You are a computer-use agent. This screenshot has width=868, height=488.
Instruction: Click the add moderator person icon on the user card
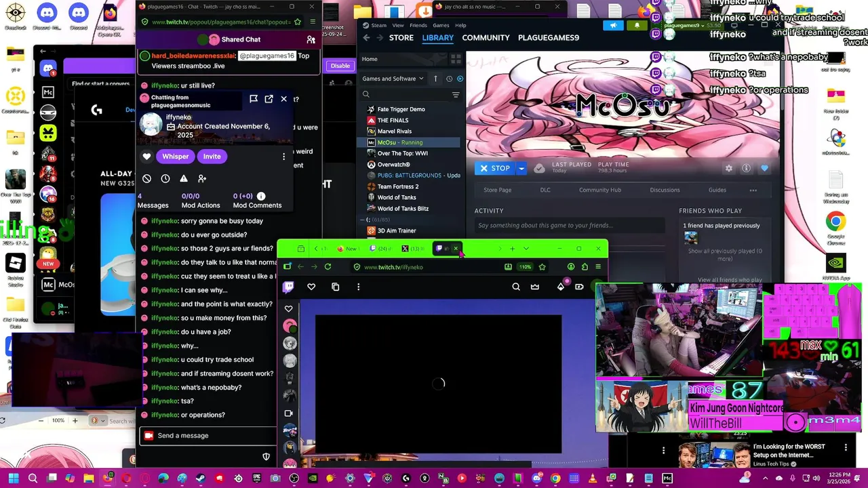pos(202,179)
